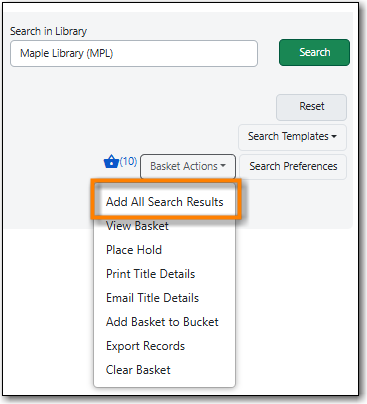Click the blue basket icon
Viewport: 367px width, 404px height.
[x=111, y=162]
